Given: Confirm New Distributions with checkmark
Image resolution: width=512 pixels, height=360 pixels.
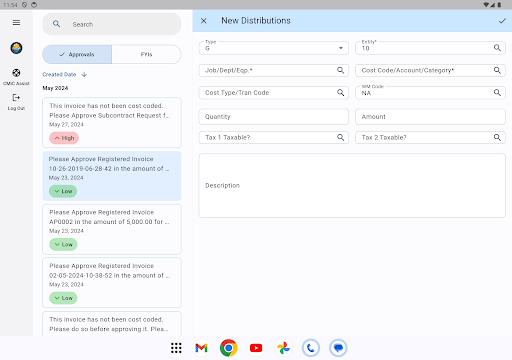Looking at the screenshot, I should [502, 21].
